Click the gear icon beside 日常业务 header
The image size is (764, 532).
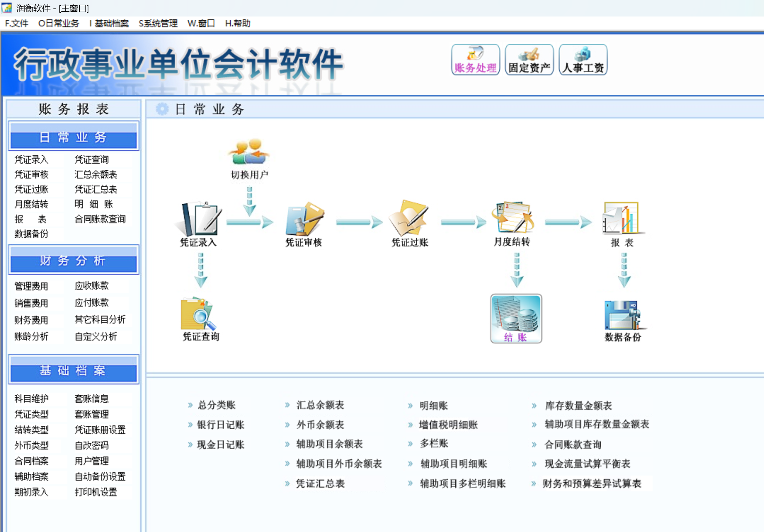[162, 109]
